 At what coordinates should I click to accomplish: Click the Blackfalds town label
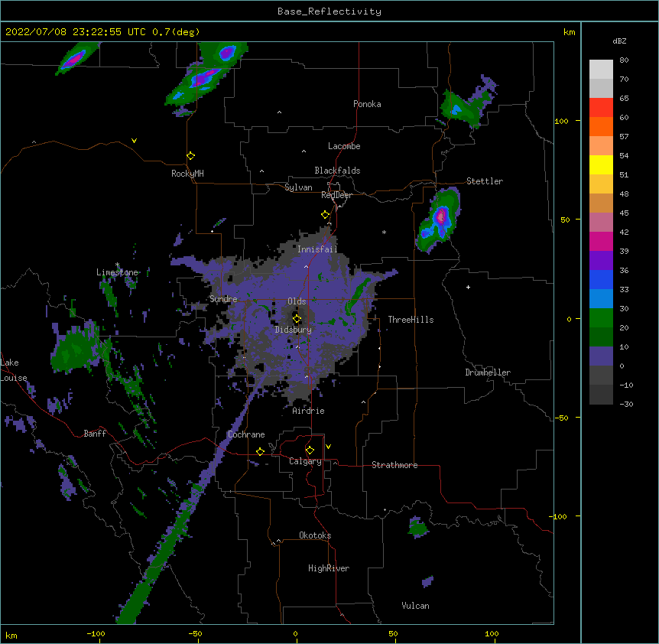[x=337, y=171]
